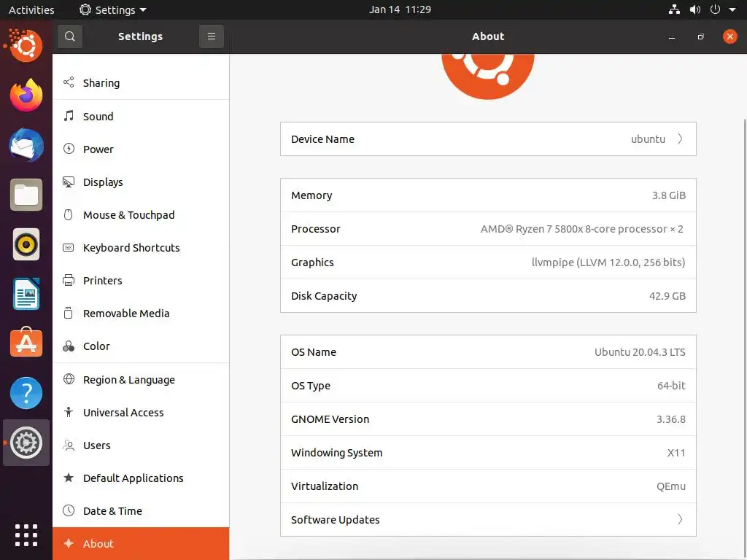Open Rhythmbox from the dock
This screenshot has width=747, height=560.
tap(26, 245)
